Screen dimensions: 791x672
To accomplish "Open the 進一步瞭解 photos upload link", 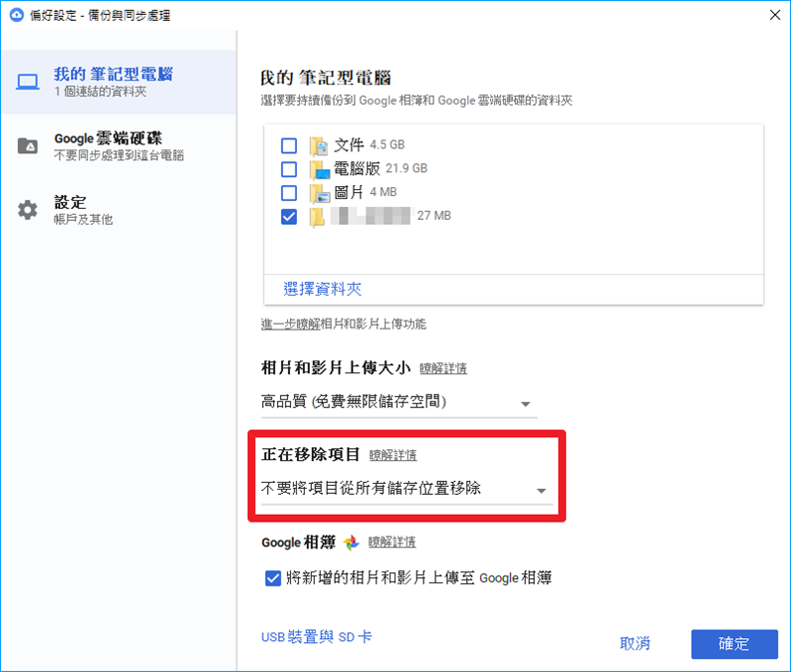I will 291,325.
